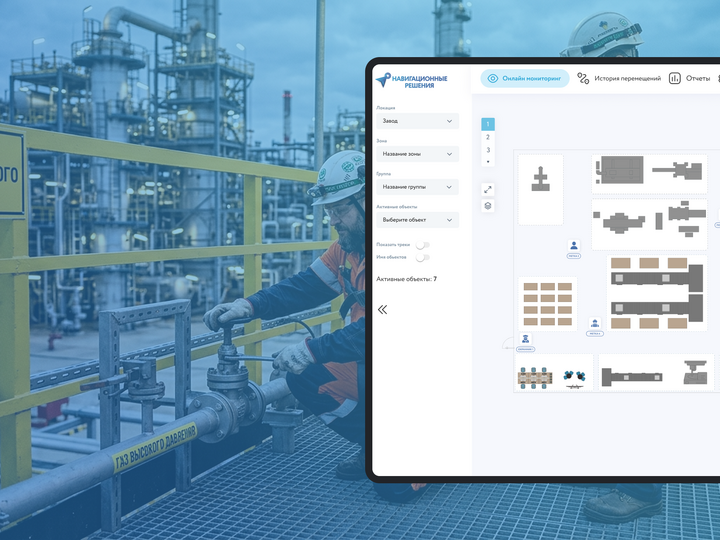Open the Локация dropdown showing Завод
This screenshot has width=720, height=540.
tap(417, 121)
